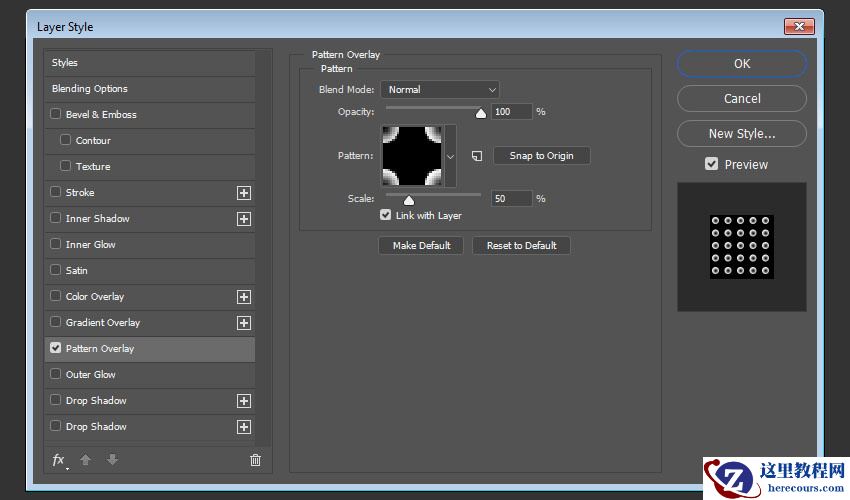Click the effects list scrollbar
The height and width of the screenshot is (500, 850).
263,247
